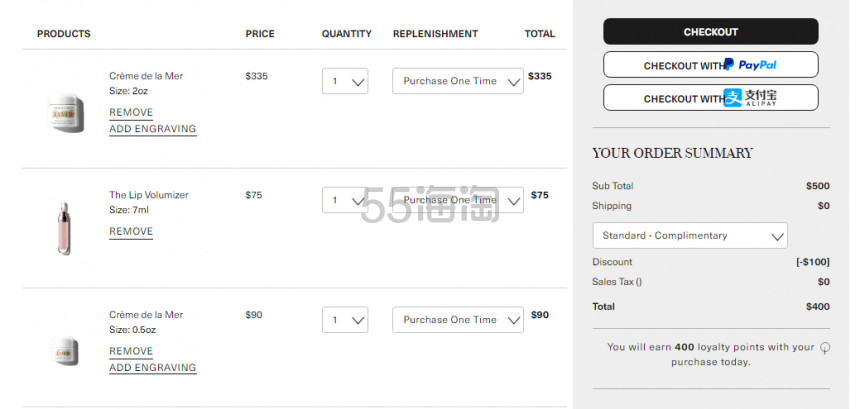The width and height of the screenshot is (860, 409).
Task: Click the PayPal logo in checkout button
Action: click(750, 65)
